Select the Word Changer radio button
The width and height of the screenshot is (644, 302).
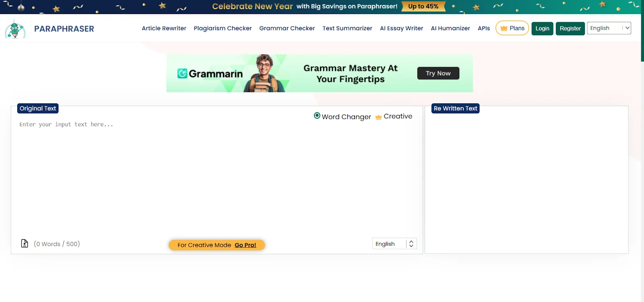click(x=317, y=116)
